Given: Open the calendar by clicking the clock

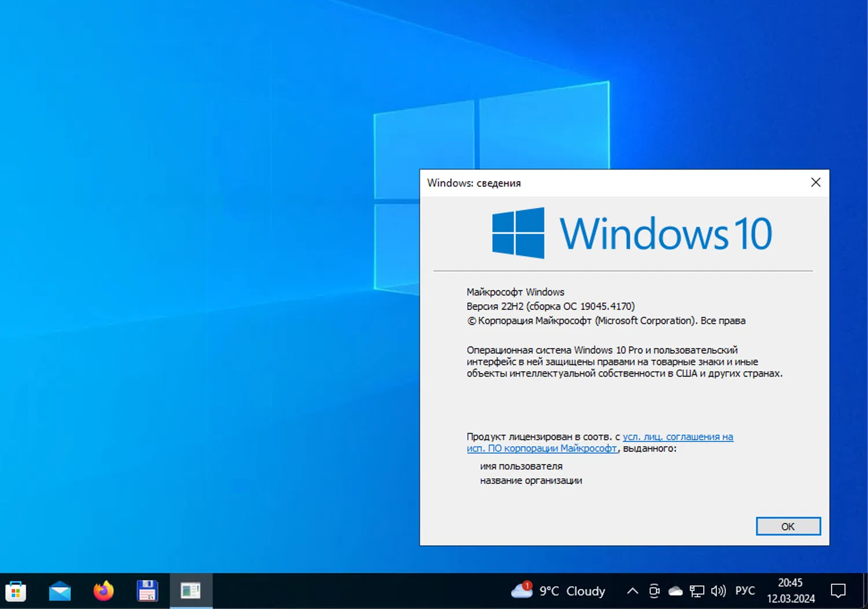Looking at the screenshot, I should pos(790,589).
